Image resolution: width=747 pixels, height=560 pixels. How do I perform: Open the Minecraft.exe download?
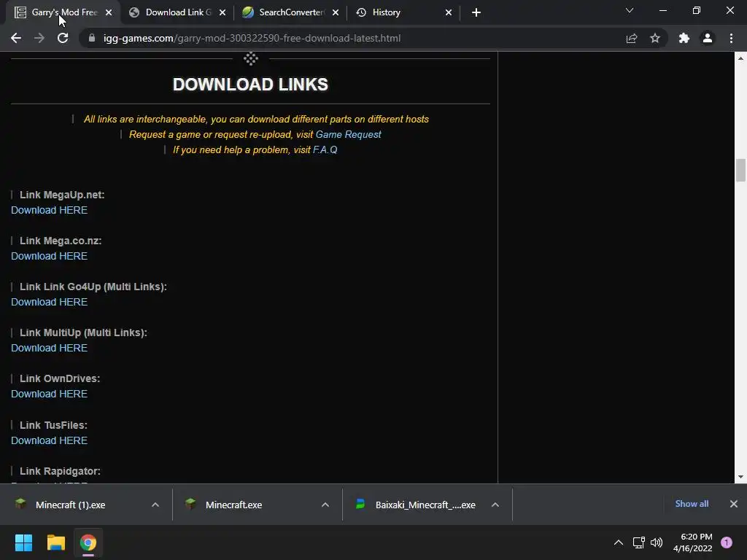click(x=234, y=505)
